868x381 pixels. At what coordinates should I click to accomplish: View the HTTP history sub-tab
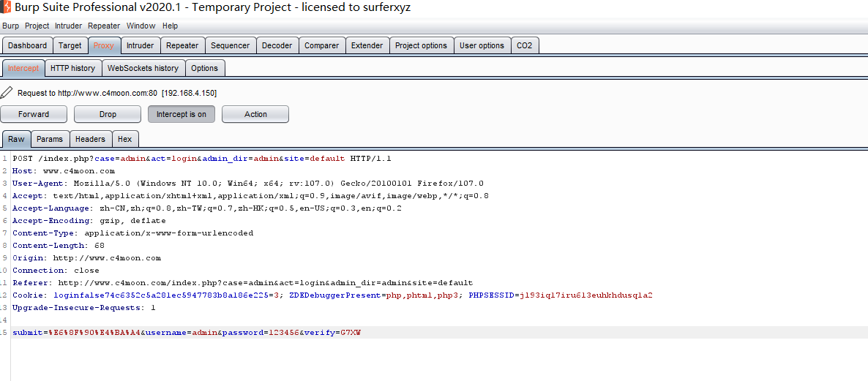click(x=72, y=69)
